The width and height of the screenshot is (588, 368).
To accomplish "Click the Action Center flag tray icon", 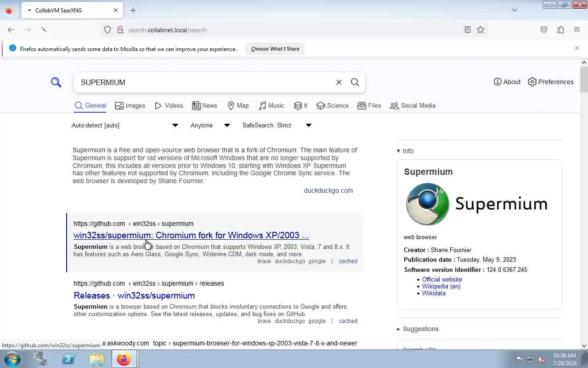I will point(519,359).
